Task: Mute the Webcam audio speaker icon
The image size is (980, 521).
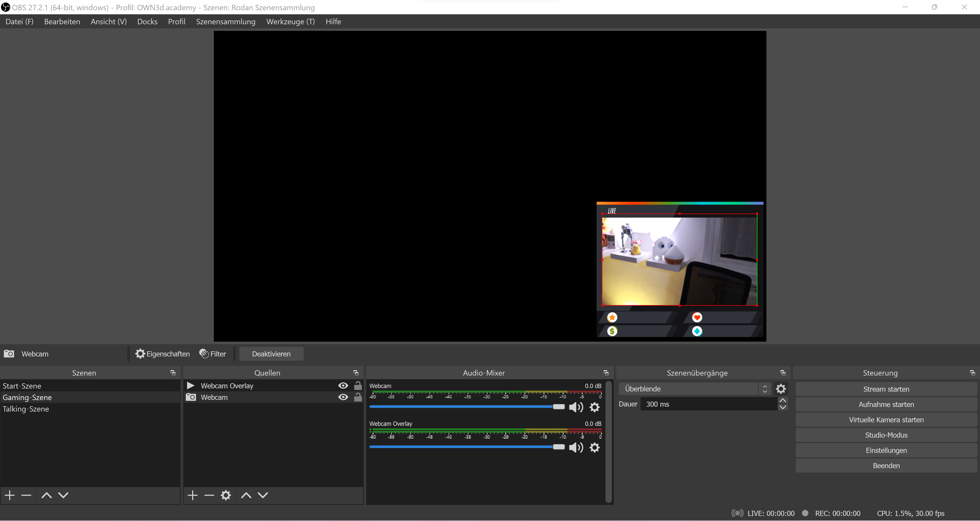Action: coord(575,407)
